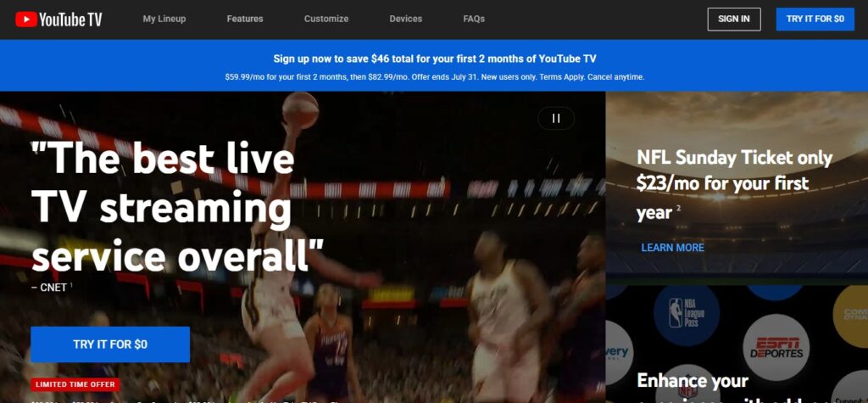Screen dimensions: 868x403
Task: Click the SIGN IN button
Action: [734, 20]
